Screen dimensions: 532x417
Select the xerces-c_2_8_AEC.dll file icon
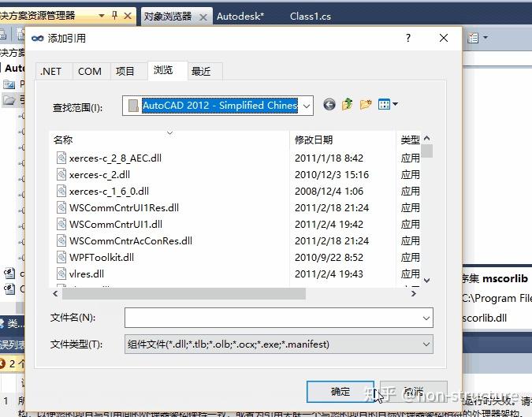pyautogui.click(x=61, y=158)
